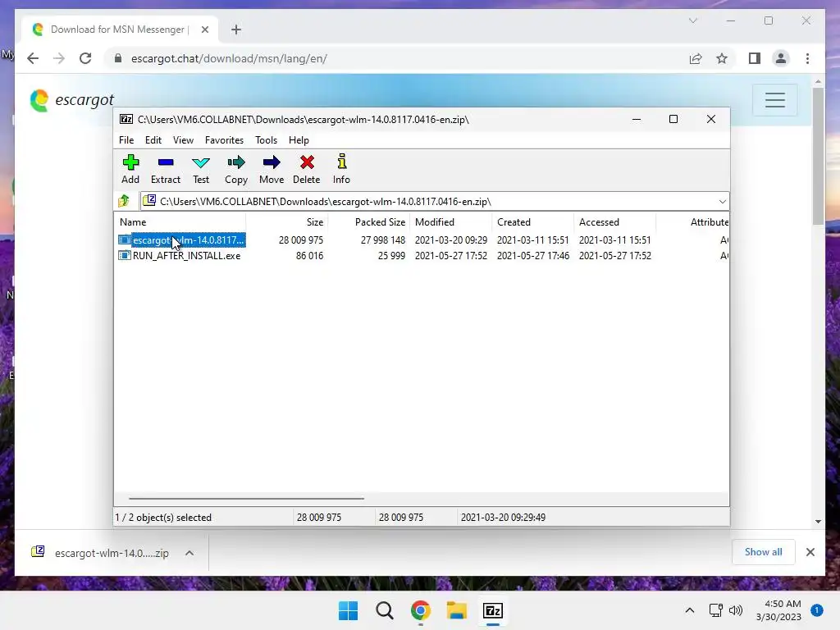
Task: Open the Help menu
Action: tap(299, 139)
